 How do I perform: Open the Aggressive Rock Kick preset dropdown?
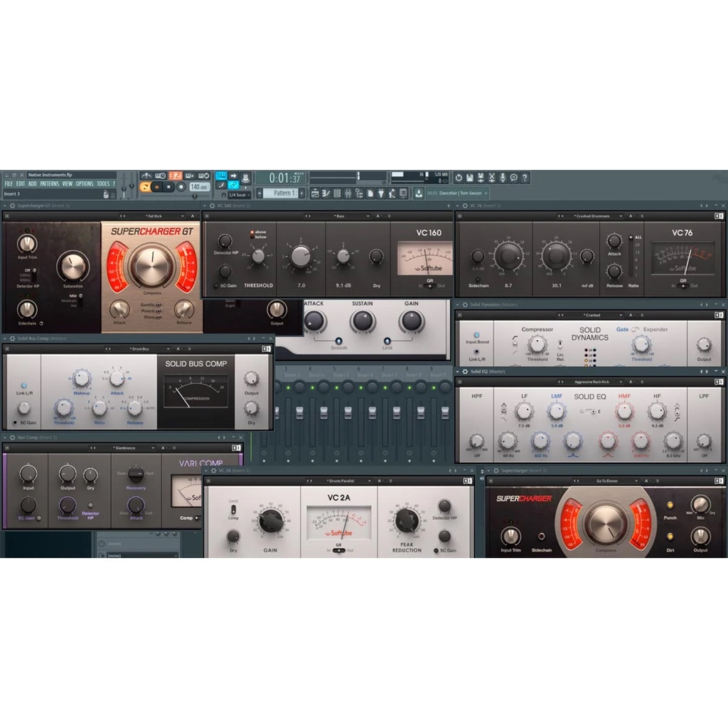[x=595, y=382]
